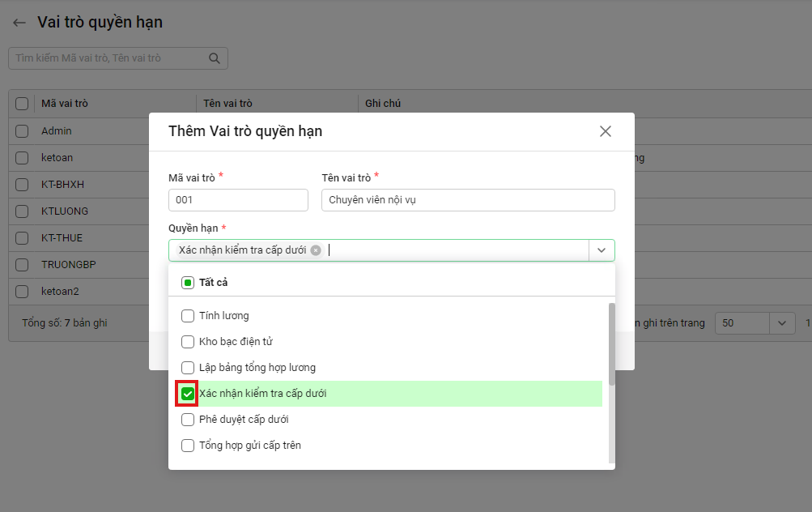Select the Admin row checkbox

click(22, 130)
